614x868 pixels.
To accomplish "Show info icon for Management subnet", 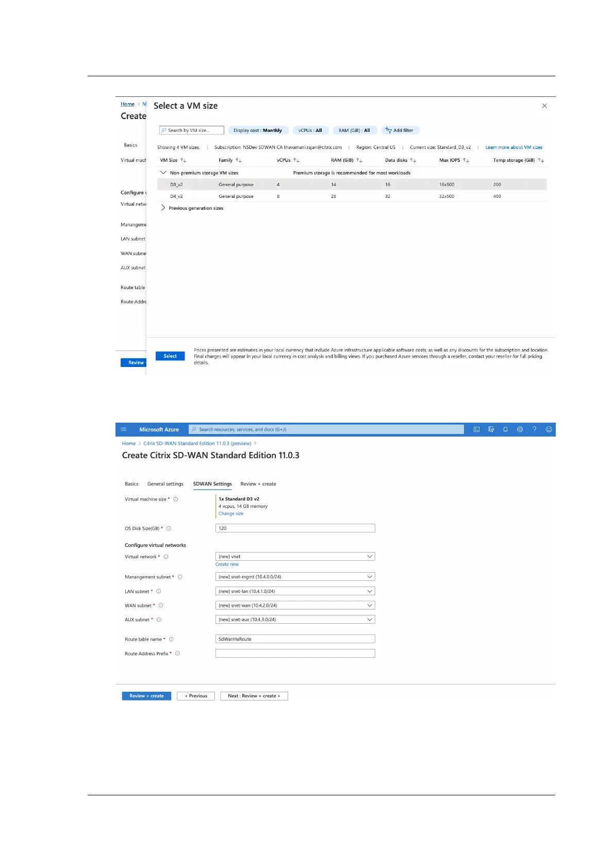I will [x=180, y=577].
